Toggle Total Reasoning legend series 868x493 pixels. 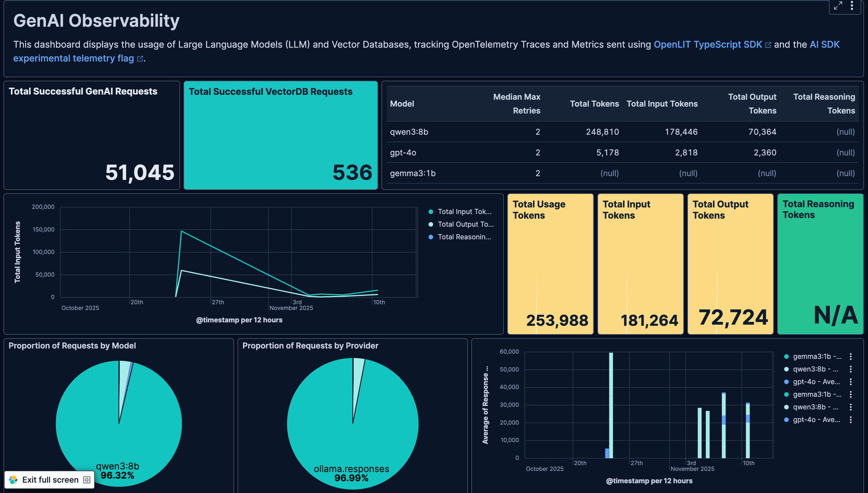[464, 237]
